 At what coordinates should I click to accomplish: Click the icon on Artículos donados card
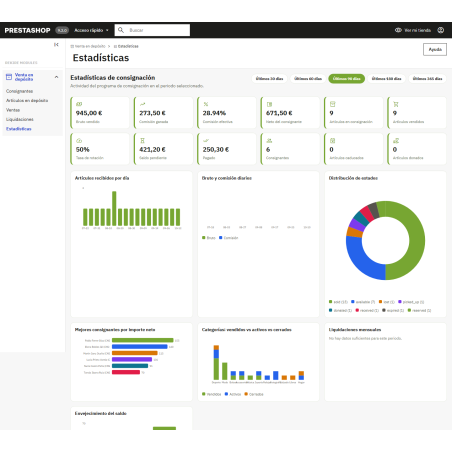click(396, 141)
